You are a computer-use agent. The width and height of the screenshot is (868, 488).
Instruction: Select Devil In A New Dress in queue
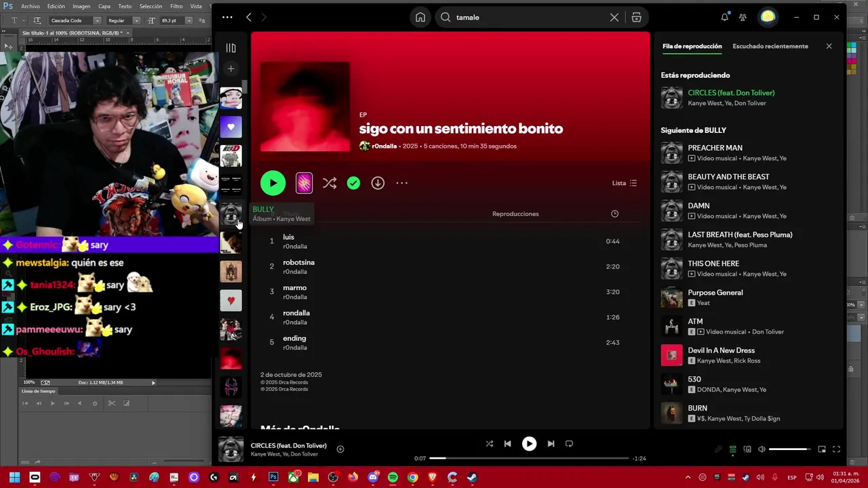tap(749, 356)
